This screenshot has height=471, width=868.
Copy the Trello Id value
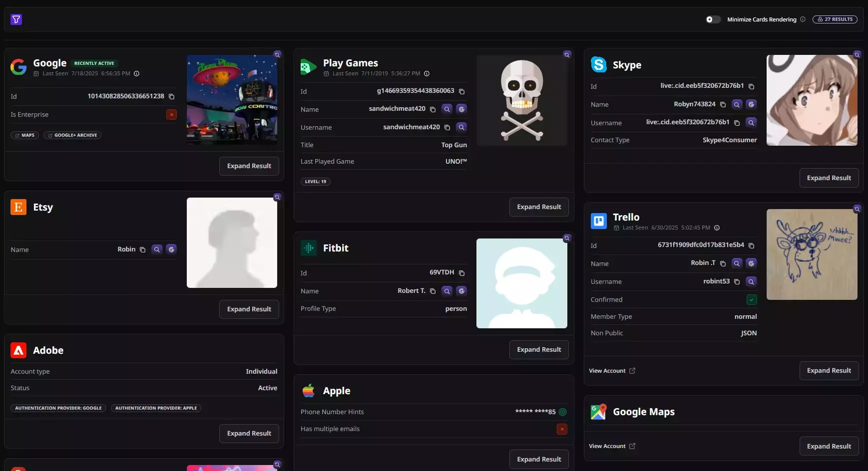[751, 245]
